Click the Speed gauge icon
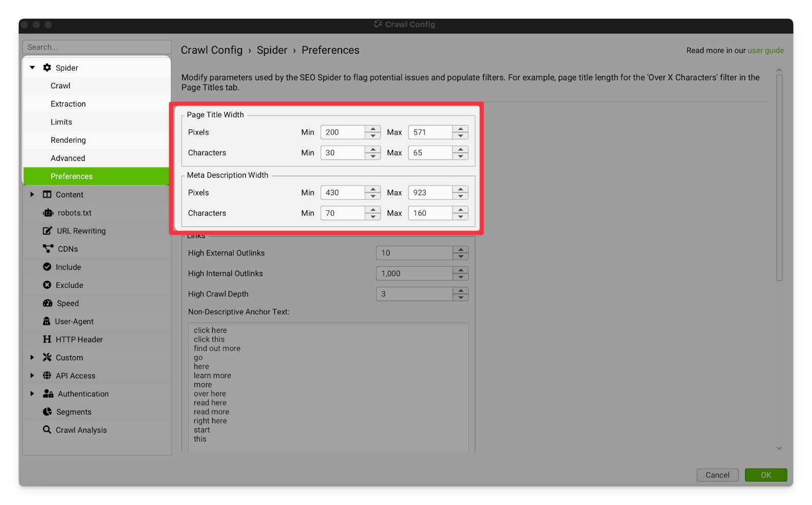 47,303
